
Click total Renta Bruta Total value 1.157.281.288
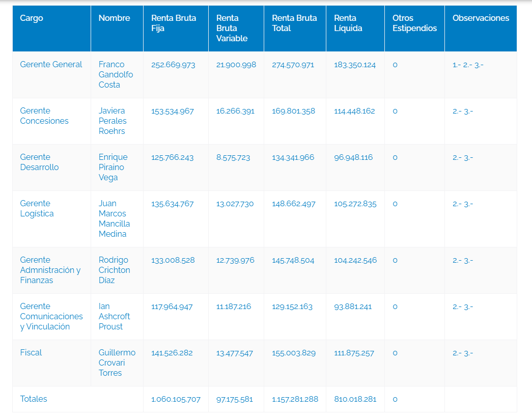tap(295, 399)
